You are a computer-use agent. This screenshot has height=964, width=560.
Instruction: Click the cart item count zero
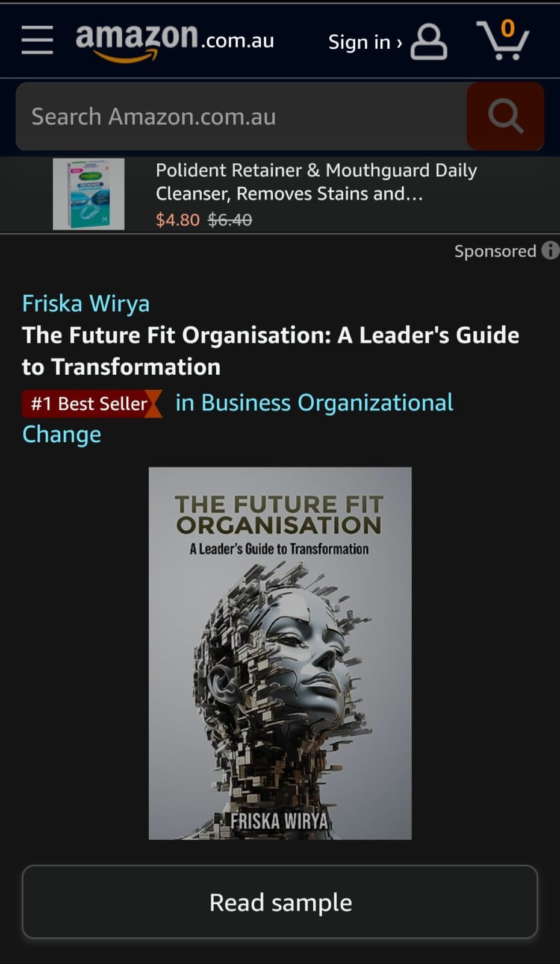point(508,28)
